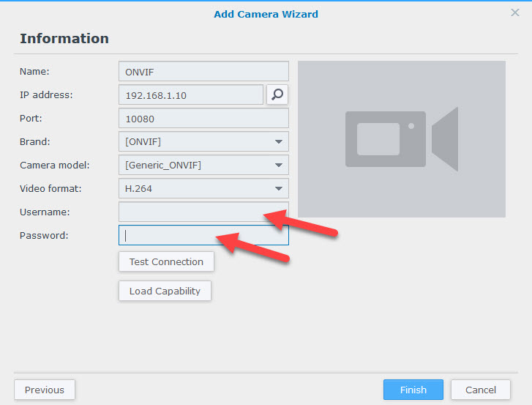Click inside the Username text box
This screenshot has width=532, height=405.
click(203, 212)
